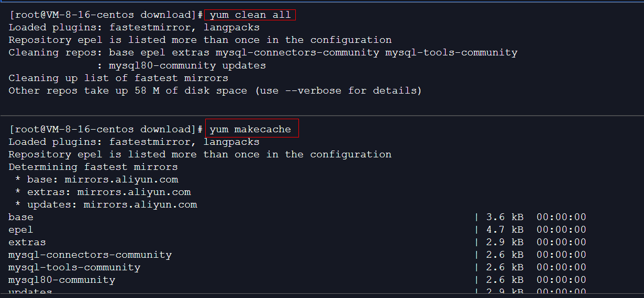Viewport: 644px width, 298px height.
Task: Click the highlighted "yum clean all" command
Action: point(250,15)
